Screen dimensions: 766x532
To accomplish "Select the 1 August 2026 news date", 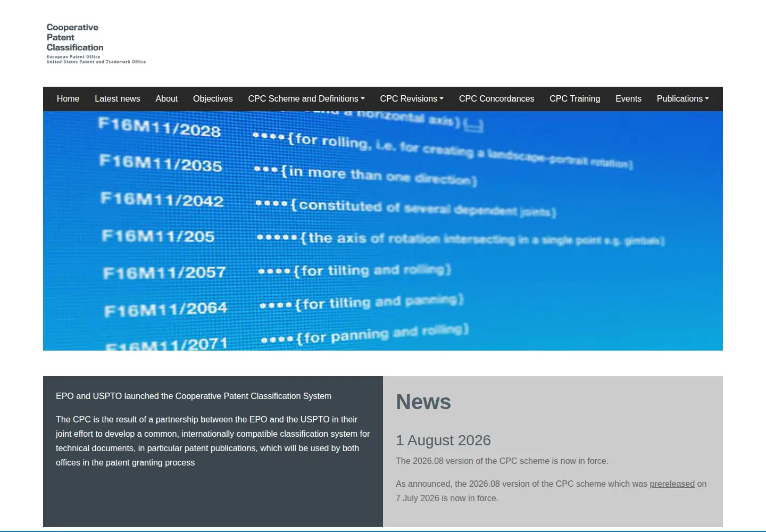I will [443, 440].
